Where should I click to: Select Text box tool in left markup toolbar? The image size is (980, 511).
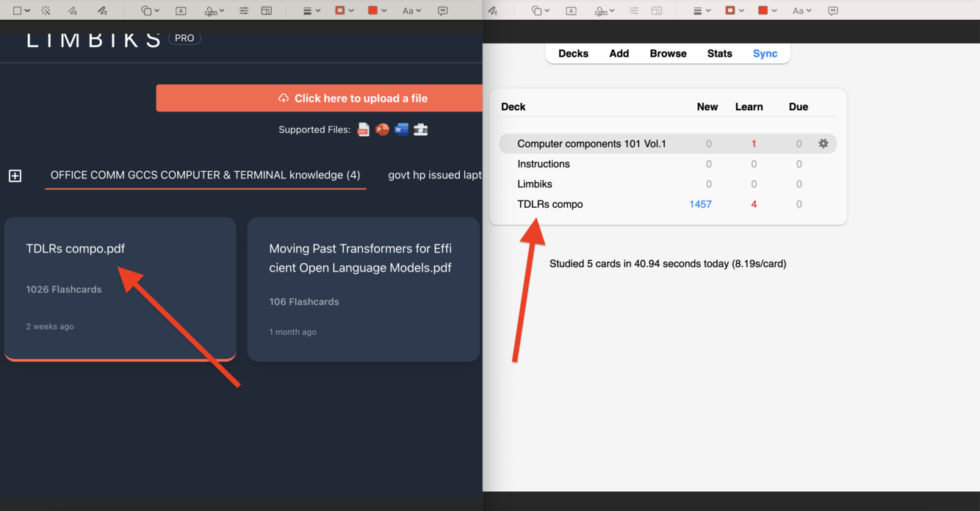(x=181, y=11)
